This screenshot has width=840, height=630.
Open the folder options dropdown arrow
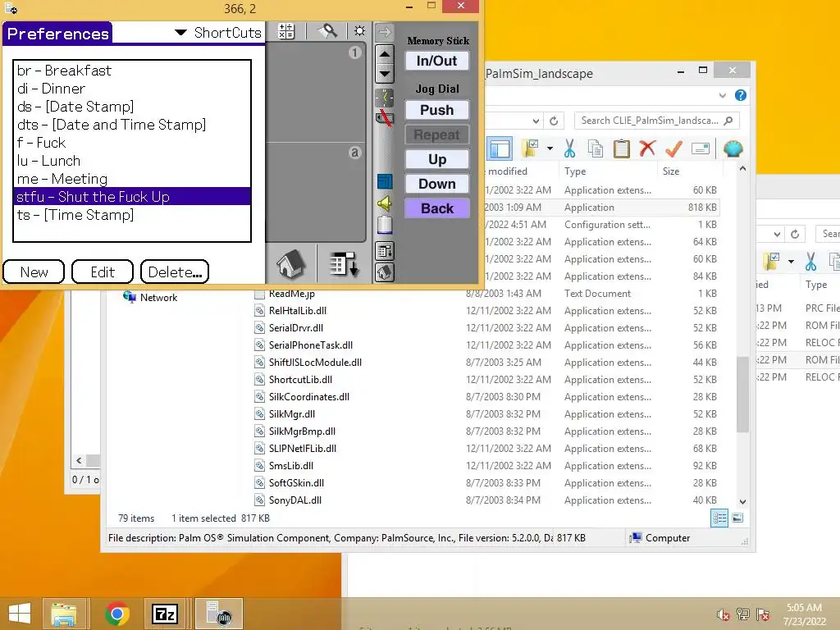coord(550,148)
